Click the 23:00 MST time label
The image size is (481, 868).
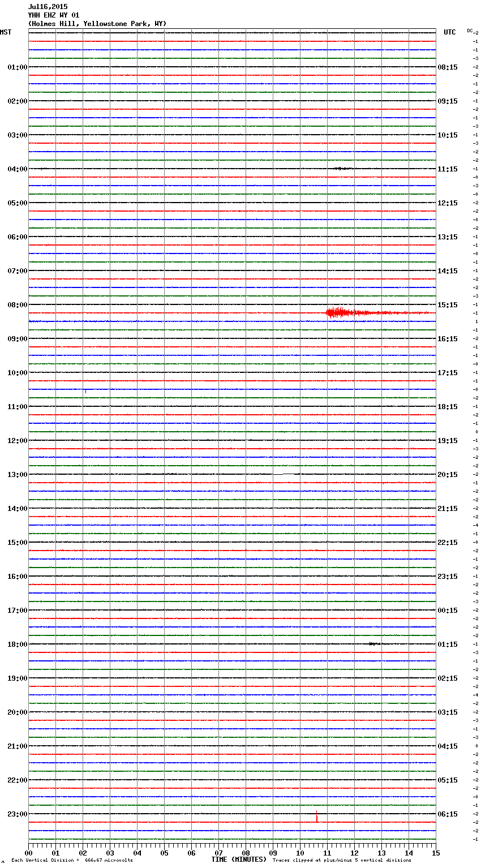click(17, 814)
